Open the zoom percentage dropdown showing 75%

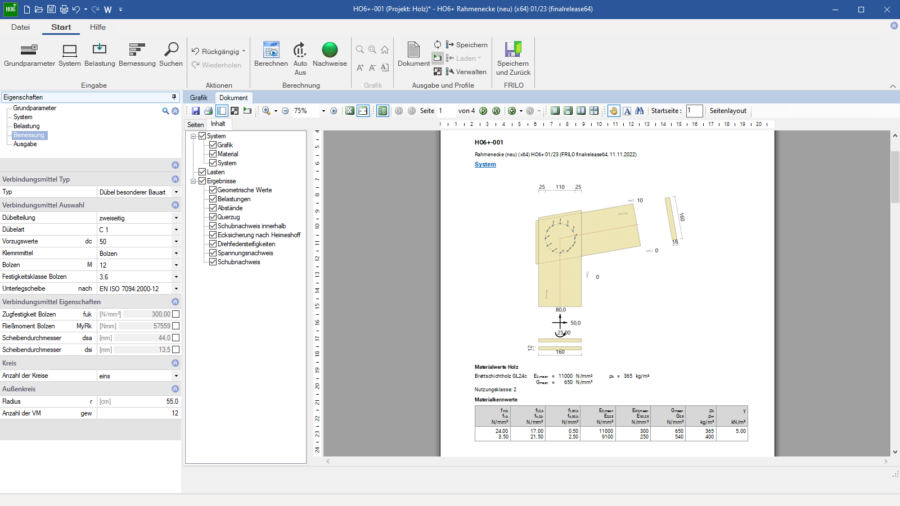(322, 111)
